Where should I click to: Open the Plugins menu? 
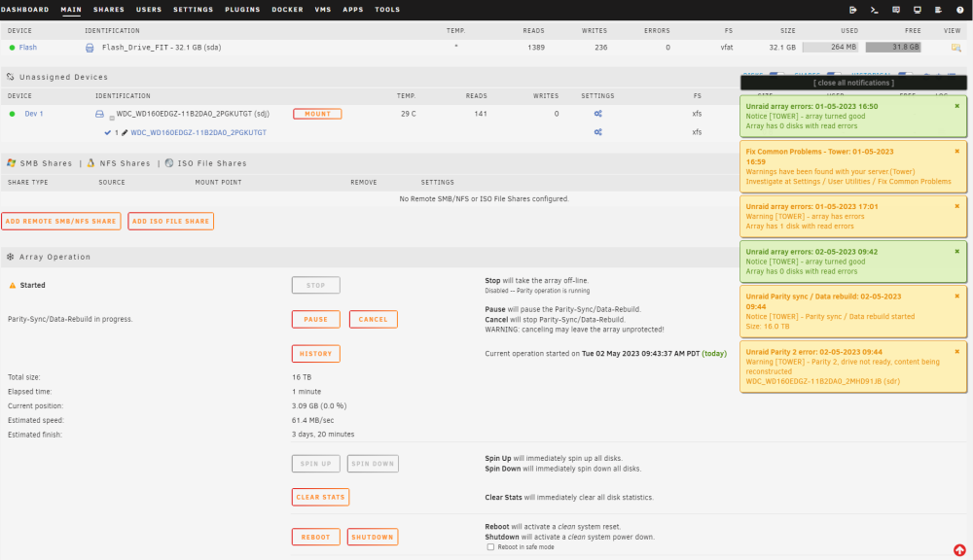pos(242,10)
